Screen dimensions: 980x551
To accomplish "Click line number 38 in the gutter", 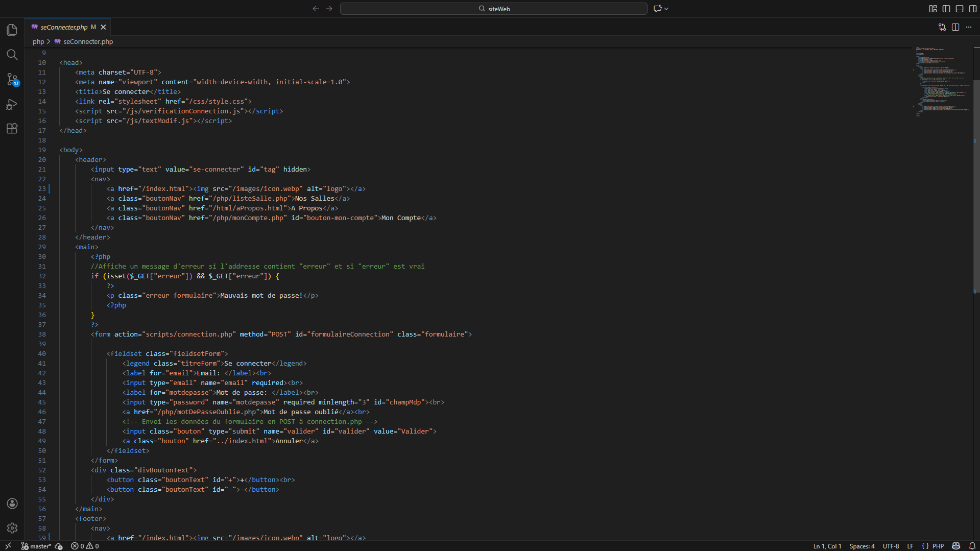I will coord(42,334).
